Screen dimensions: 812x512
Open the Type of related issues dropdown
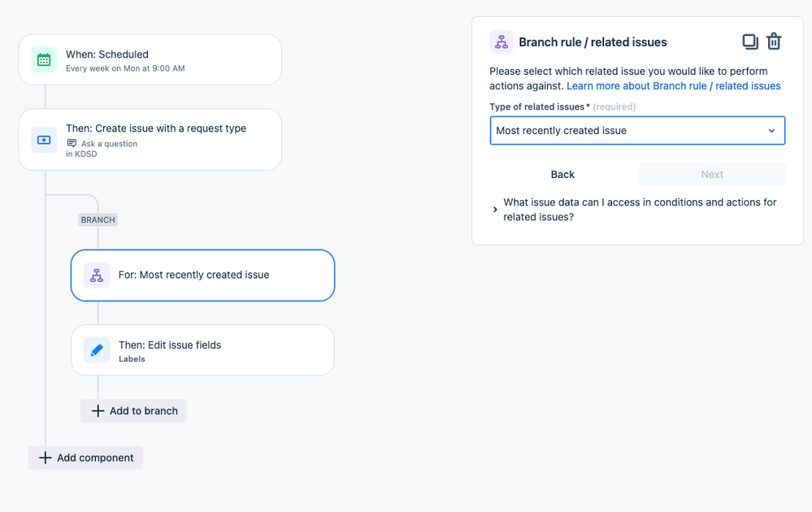(x=637, y=131)
